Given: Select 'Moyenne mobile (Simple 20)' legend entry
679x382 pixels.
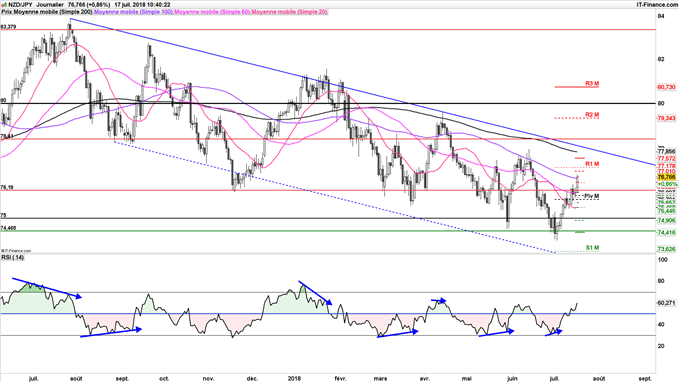Looking at the screenshot, I should pos(289,12).
